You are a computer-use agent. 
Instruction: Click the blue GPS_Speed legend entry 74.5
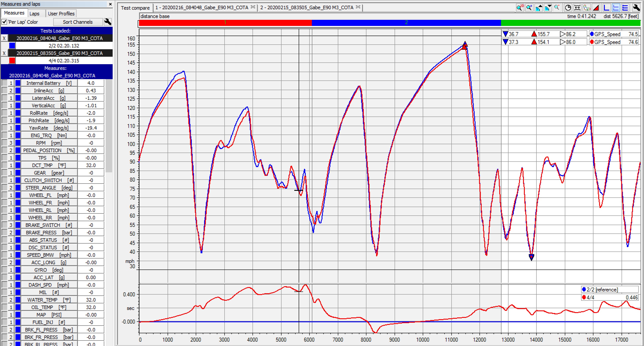(x=614, y=34)
